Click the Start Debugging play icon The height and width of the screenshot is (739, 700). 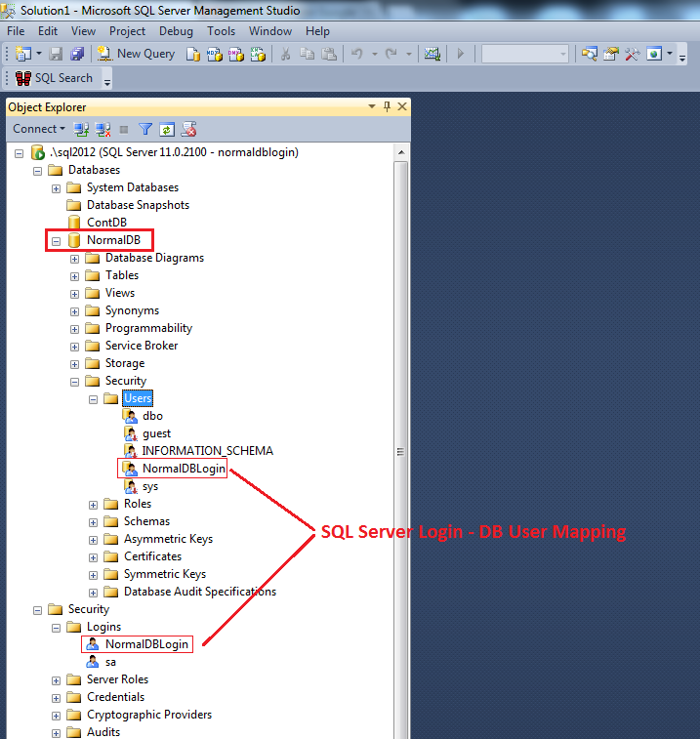[461, 54]
